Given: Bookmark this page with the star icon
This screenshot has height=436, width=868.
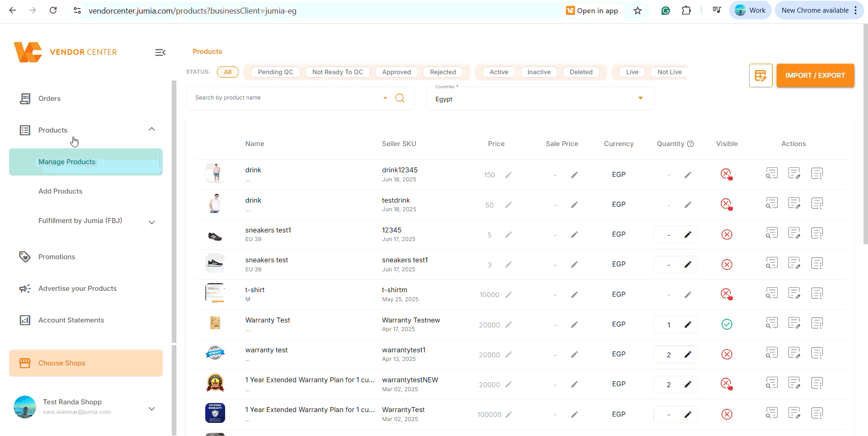Looking at the screenshot, I should tap(637, 10).
